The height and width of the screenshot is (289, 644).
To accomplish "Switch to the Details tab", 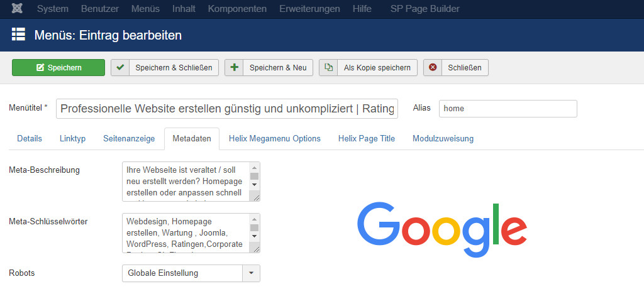I will (x=30, y=139).
